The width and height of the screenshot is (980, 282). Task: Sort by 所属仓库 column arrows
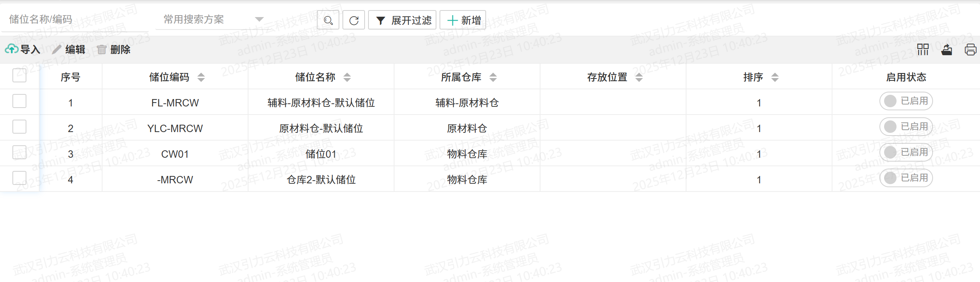(493, 77)
